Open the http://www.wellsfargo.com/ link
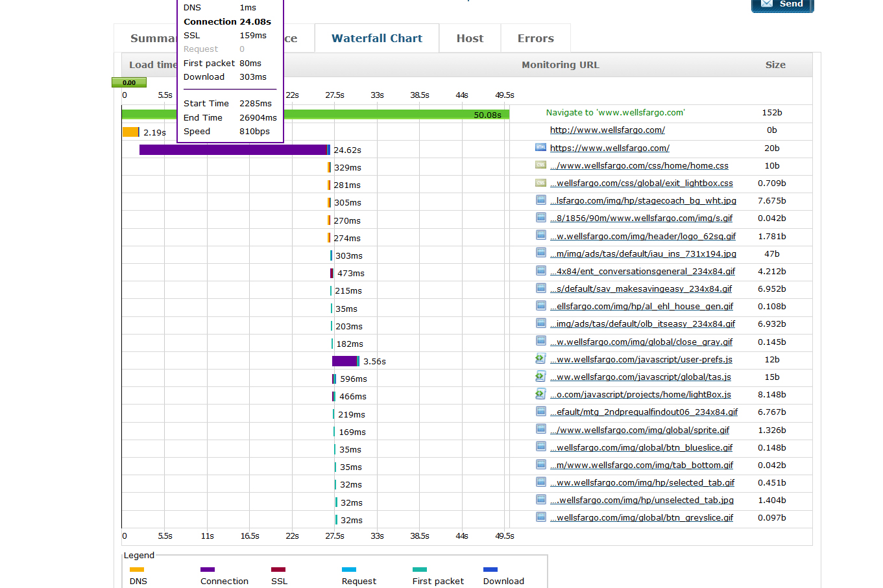 607,130
